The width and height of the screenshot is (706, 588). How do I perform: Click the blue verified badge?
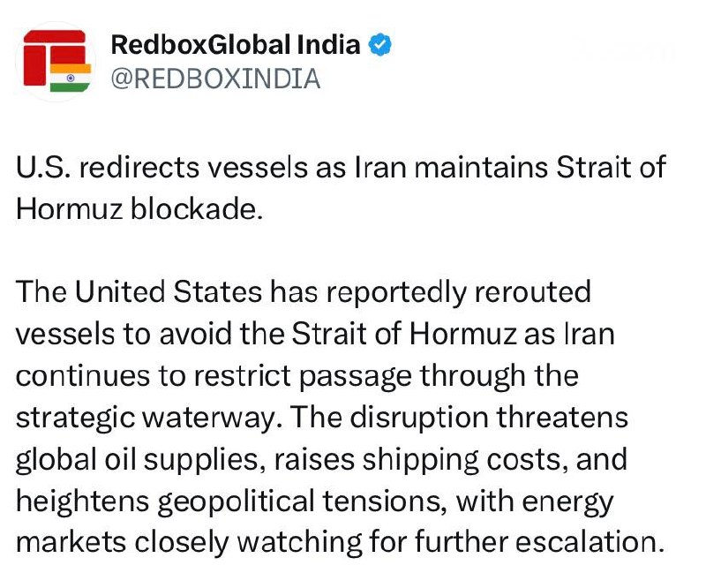(380, 45)
